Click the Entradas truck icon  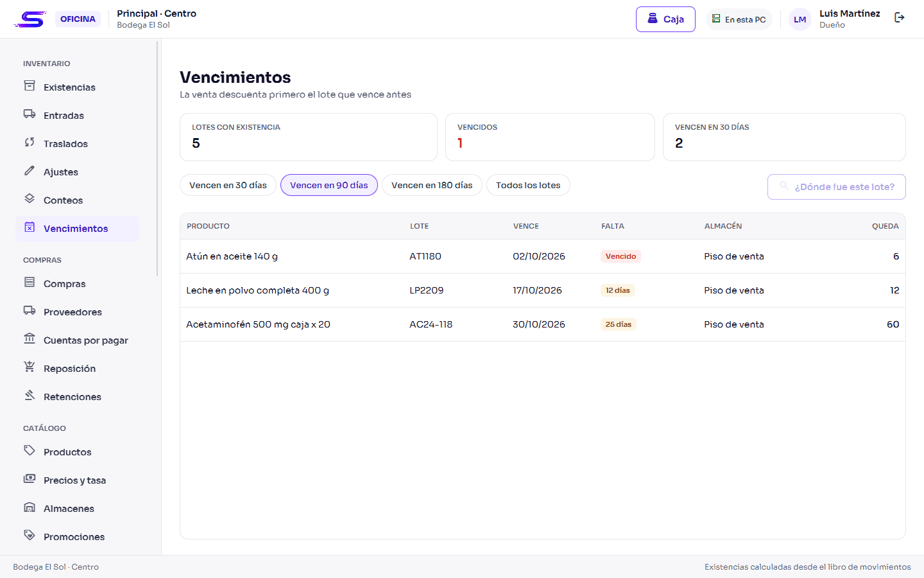point(30,114)
